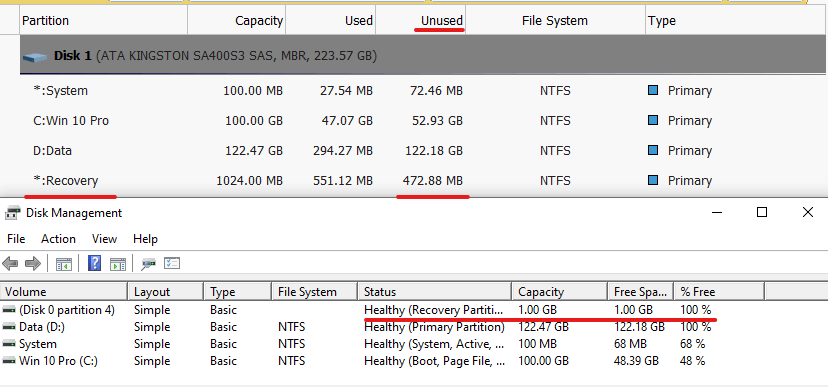Select the *:Recovery partition row
Image resolution: width=828 pixels, height=388 pixels.
point(424,181)
